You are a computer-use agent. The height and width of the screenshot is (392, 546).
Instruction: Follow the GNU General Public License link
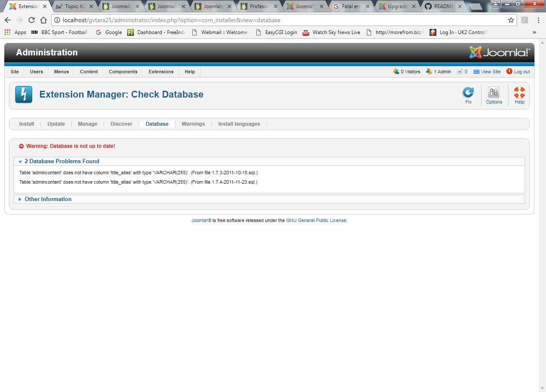[x=317, y=221]
